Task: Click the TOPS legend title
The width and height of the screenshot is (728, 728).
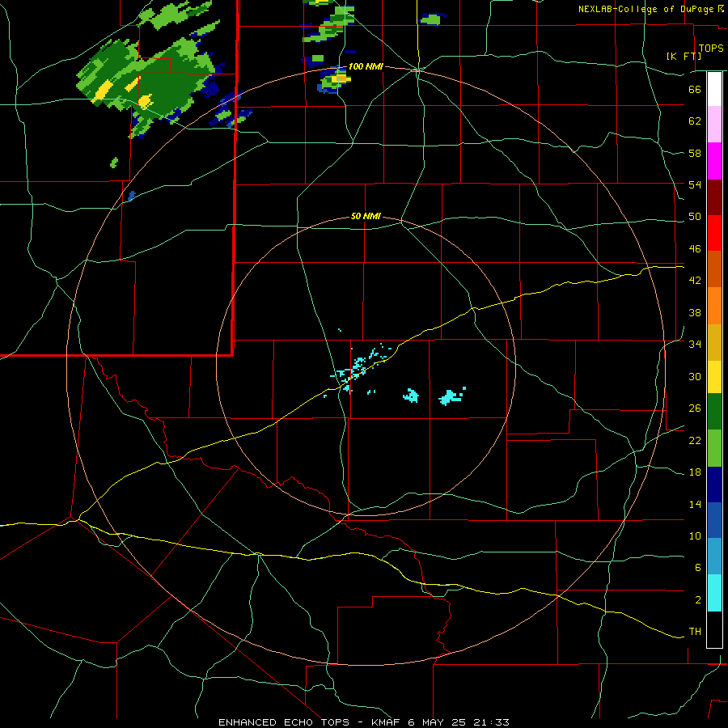Action: (711, 48)
